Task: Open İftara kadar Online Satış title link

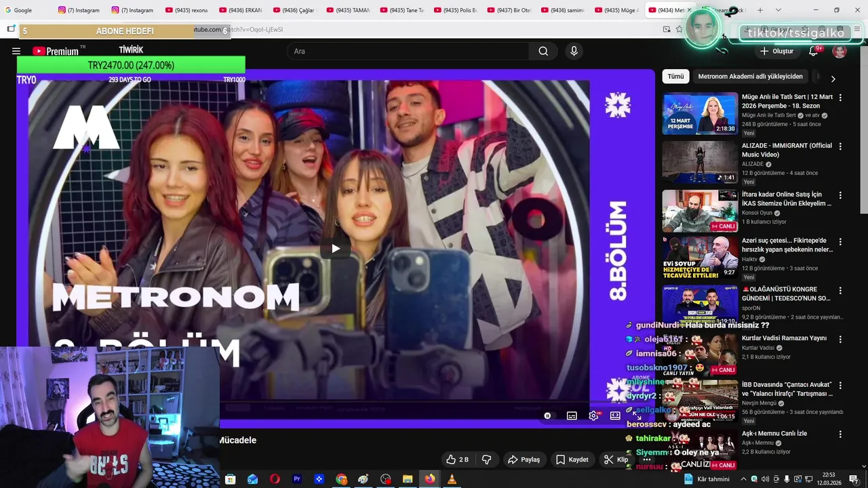Action: [787, 199]
